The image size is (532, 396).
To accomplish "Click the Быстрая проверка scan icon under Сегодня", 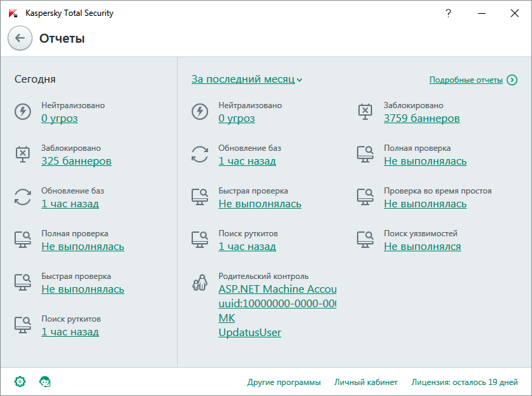I will click(23, 282).
